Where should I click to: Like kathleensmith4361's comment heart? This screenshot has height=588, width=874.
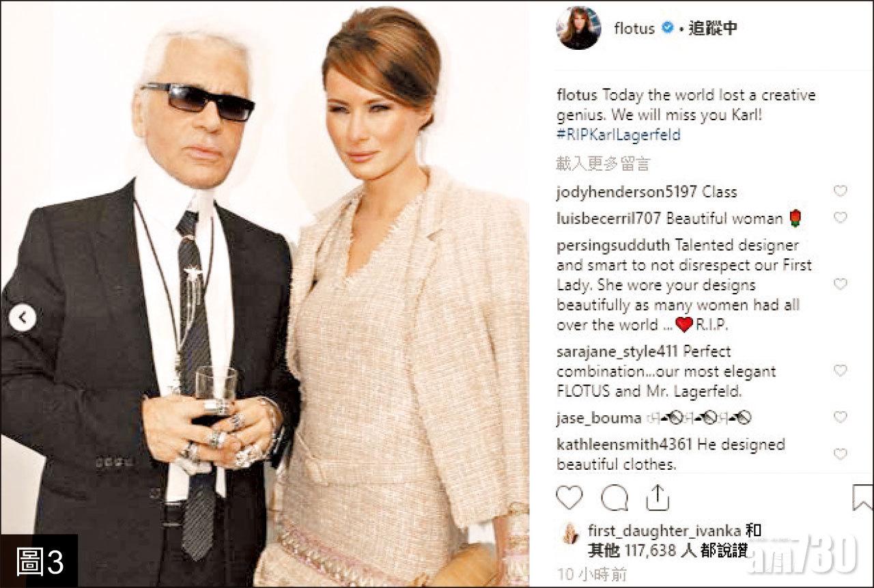pyautogui.click(x=840, y=454)
